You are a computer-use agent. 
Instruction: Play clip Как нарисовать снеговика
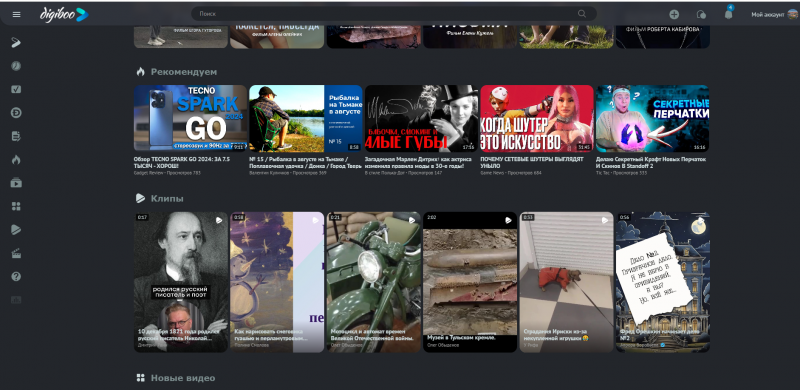(277, 282)
